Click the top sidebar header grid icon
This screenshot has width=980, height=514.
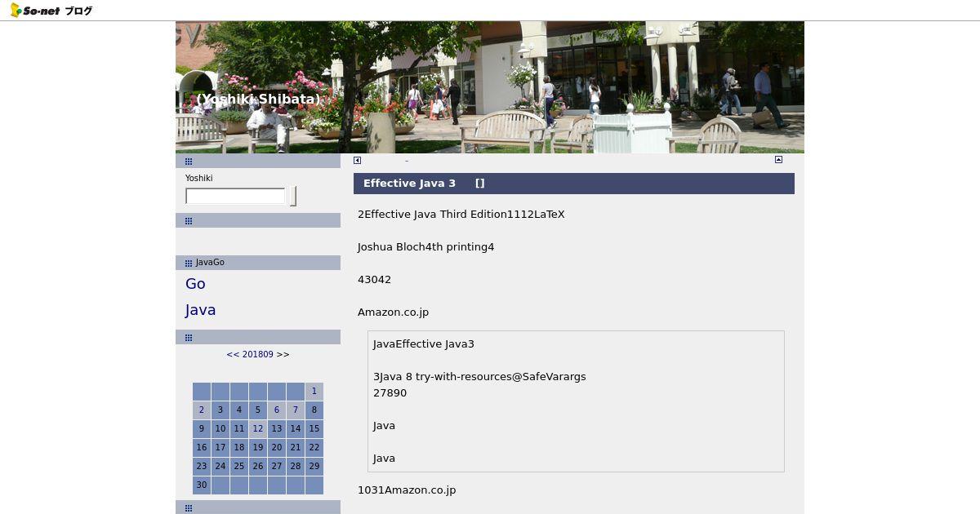[x=189, y=162]
